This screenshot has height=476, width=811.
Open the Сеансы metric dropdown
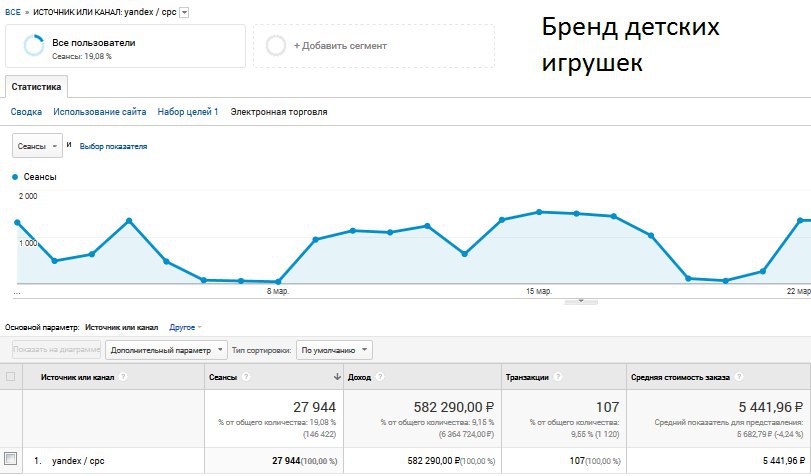[x=37, y=146]
